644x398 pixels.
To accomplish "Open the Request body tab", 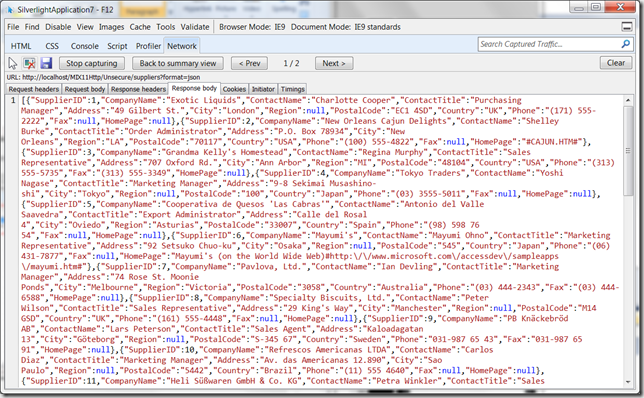I will pos(85,89).
